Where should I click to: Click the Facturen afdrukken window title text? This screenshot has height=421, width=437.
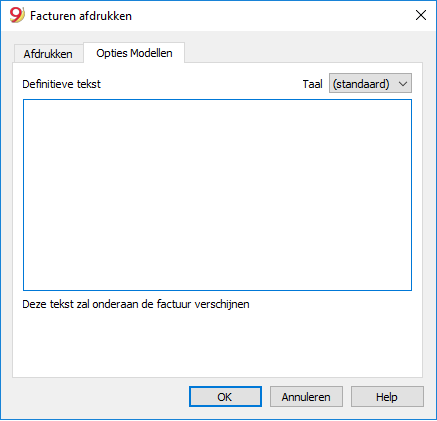[x=81, y=16]
